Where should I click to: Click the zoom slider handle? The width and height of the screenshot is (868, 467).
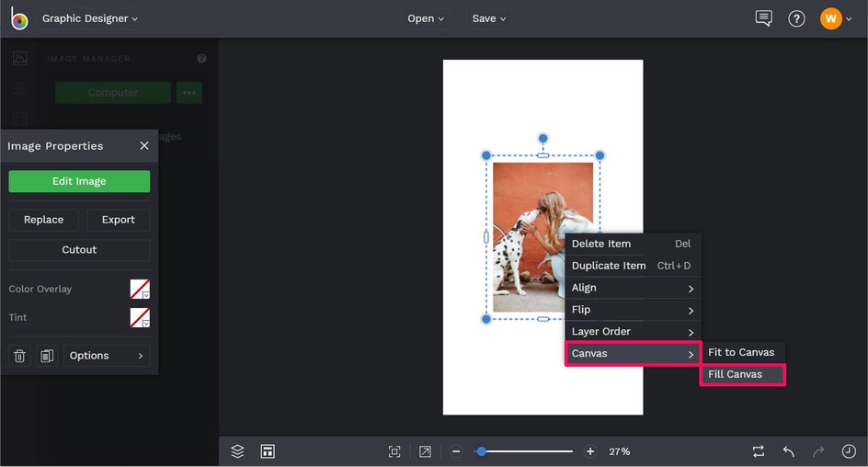coord(482,451)
